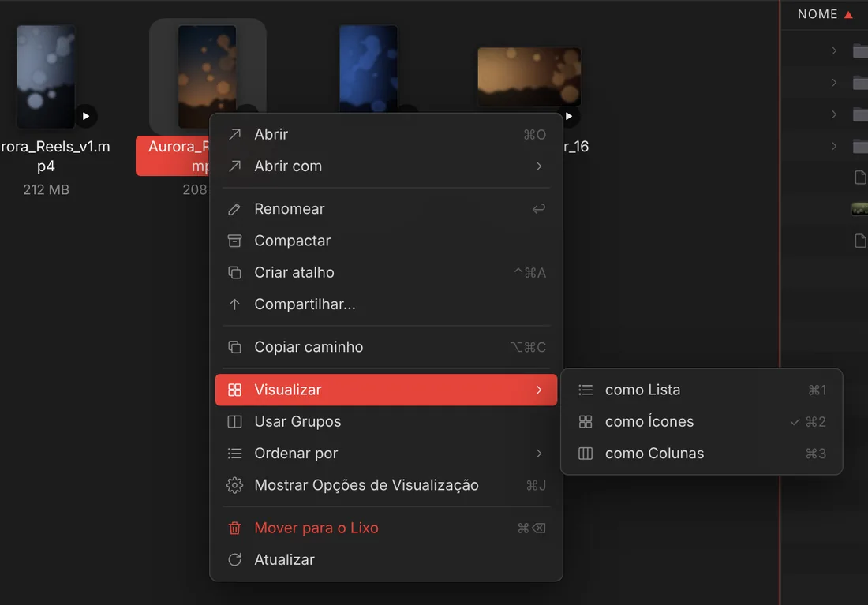This screenshot has height=605, width=868.
Task: Select Renomear menu entry
Action: click(x=387, y=209)
